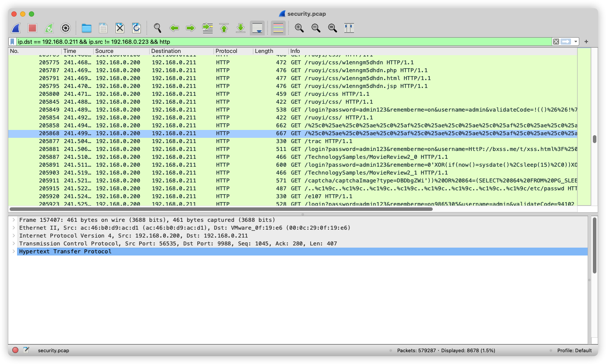This screenshot has width=606, height=364.
Task: Zoom out the packet text
Action: click(x=316, y=28)
